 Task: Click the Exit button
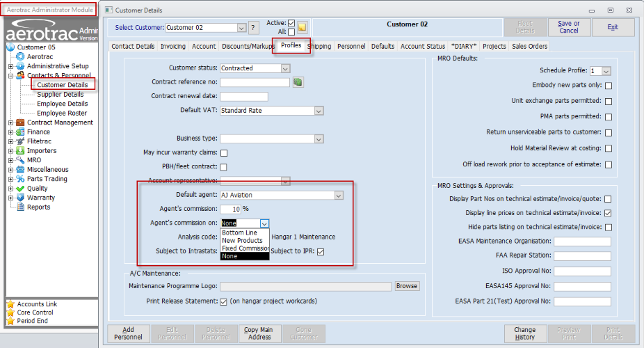[613, 27]
